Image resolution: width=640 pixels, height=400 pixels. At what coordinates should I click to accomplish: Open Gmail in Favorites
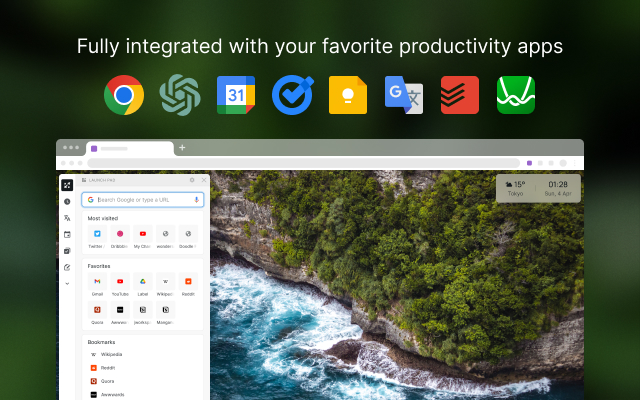pyautogui.click(x=97, y=284)
